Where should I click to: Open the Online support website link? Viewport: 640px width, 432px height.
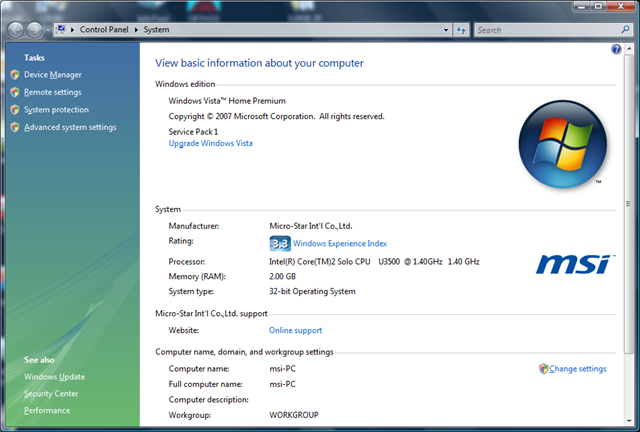coord(295,330)
